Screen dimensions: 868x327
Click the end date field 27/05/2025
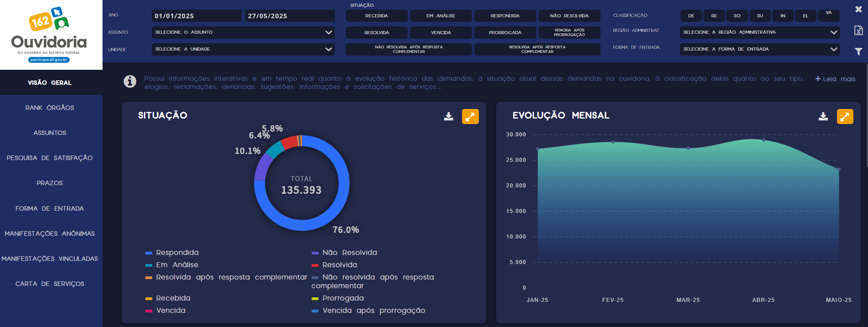[290, 16]
